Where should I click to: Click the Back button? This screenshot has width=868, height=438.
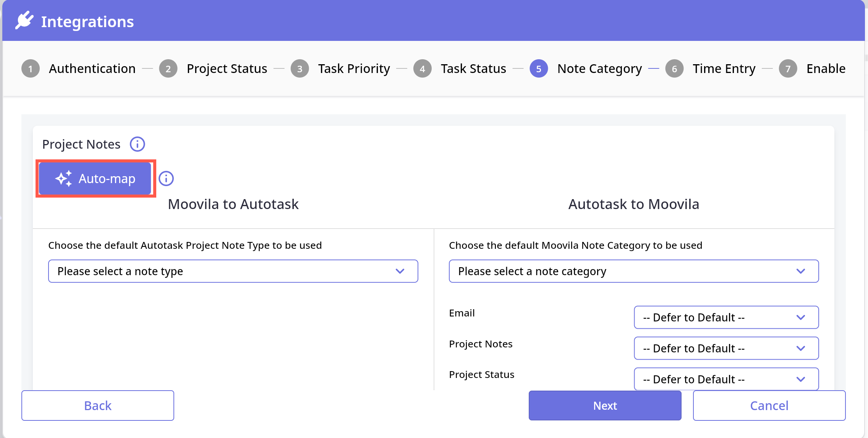(98, 406)
